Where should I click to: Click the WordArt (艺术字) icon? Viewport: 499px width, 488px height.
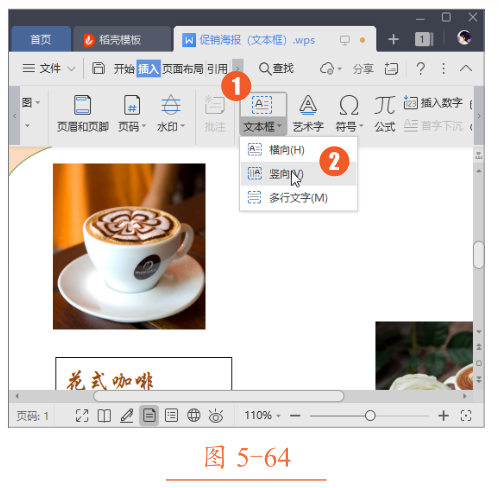click(308, 113)
